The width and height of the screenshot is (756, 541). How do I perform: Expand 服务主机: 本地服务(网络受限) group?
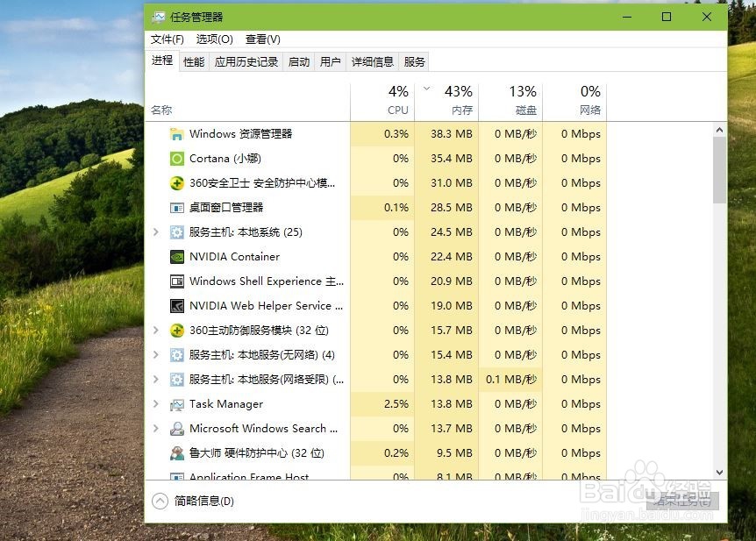click(156, 380)
